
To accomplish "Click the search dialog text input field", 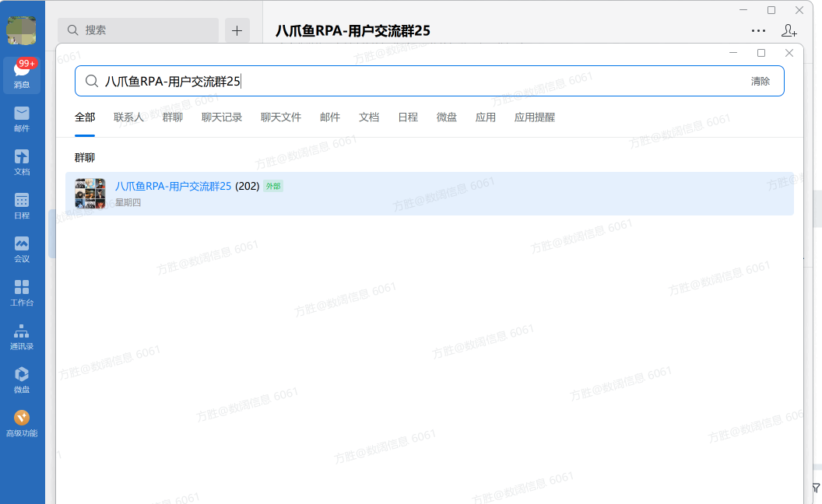I will tap(430, 81).
